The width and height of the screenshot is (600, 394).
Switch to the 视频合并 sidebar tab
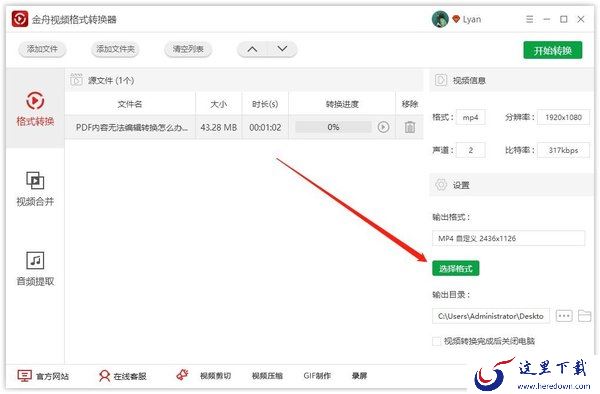coord(35,189)
